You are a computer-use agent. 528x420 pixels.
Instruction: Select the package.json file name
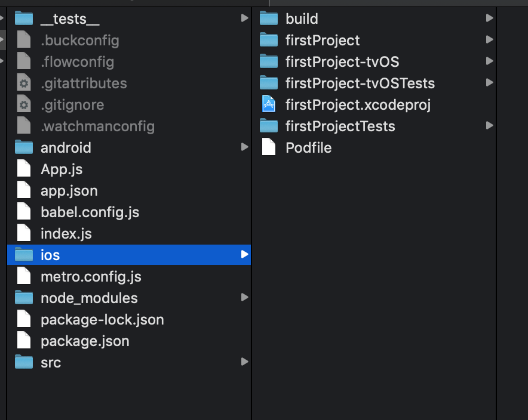(x=85, y=341)
